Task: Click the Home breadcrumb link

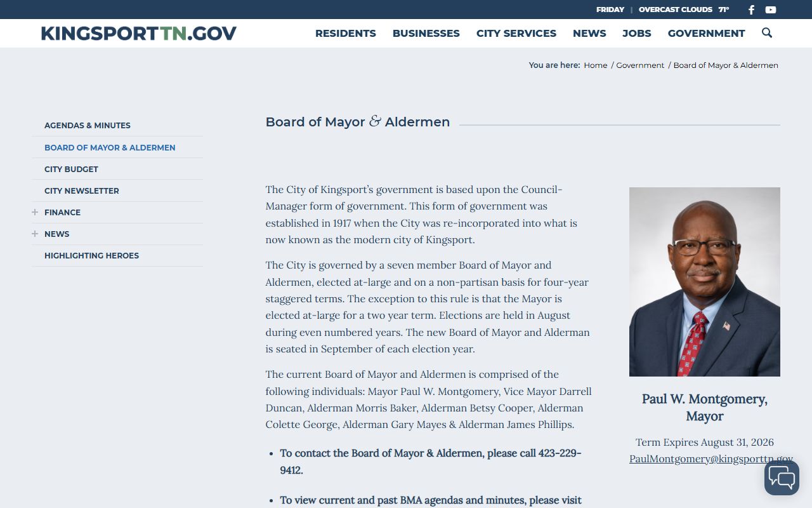Action: point(596,65)
